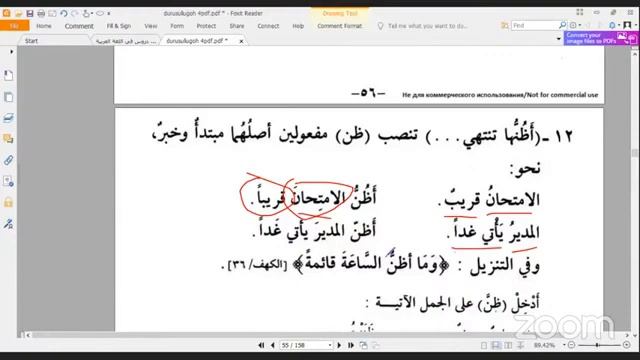
Task: Expand the left navigation panel arrow
Action: tap(11, 52)
